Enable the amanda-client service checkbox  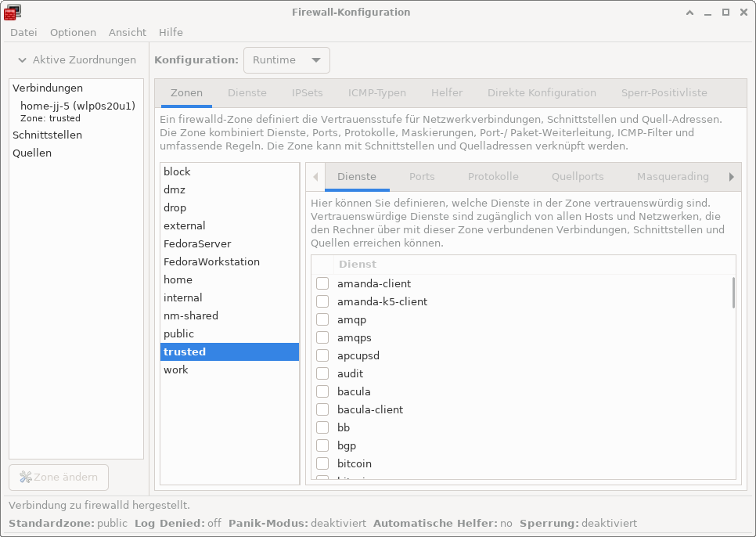tap(322, 283)
